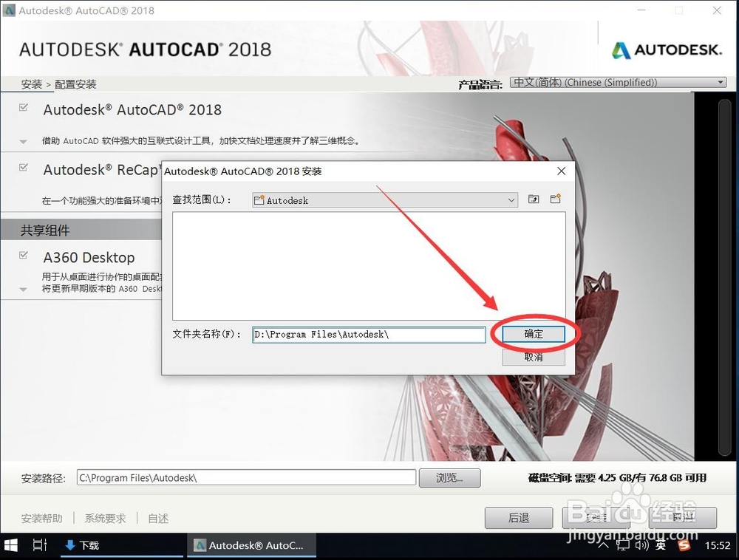Open the Windows Start menu

click(10, 545)
